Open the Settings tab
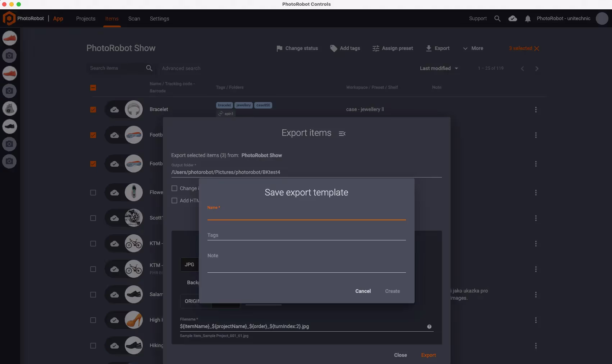This screenshot has width=612, height=364. pos(159,19)
